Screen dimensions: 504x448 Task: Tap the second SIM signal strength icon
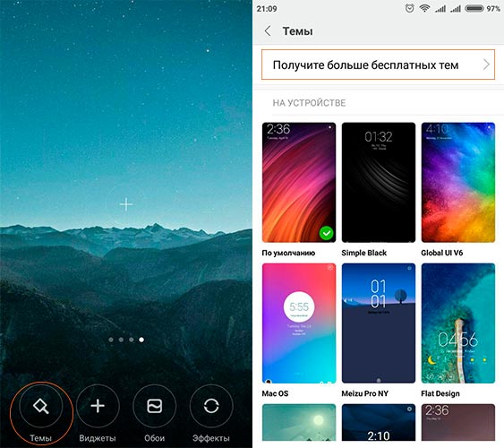click(x=455, y=9)
